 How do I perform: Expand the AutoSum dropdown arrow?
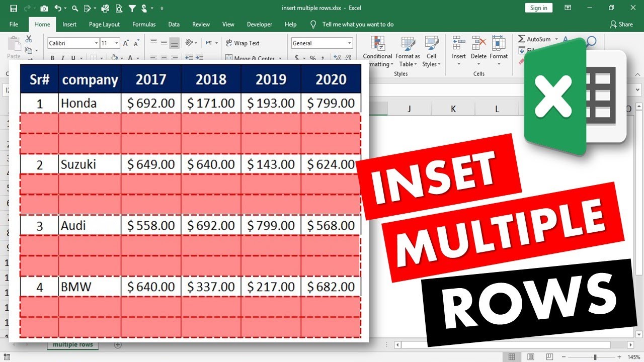[x=556, y=39]
